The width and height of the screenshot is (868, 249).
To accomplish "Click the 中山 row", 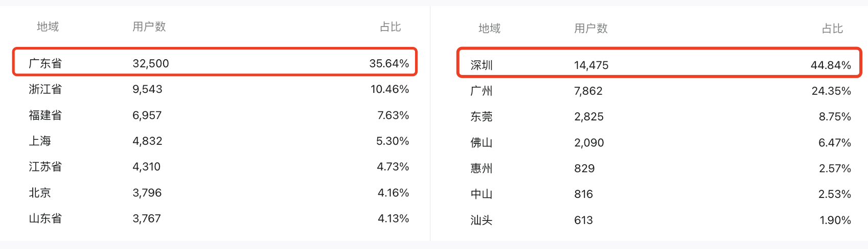I will (x=482, y=194).
